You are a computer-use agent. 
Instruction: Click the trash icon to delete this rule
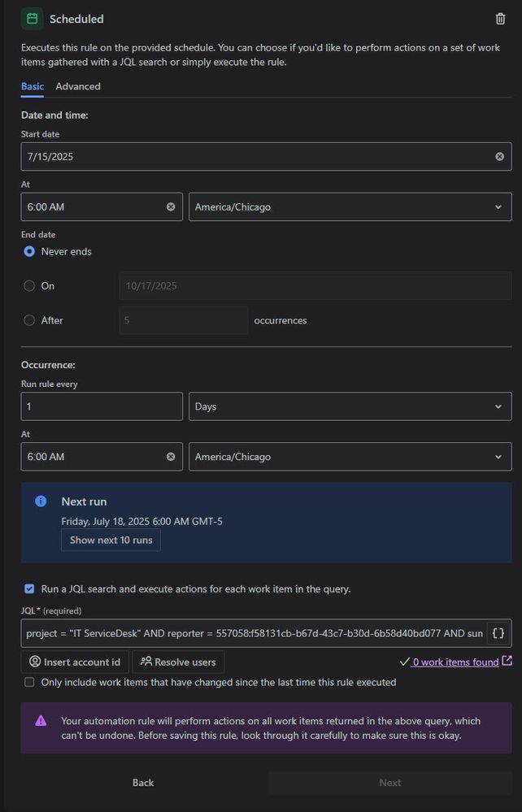point(500,18)
